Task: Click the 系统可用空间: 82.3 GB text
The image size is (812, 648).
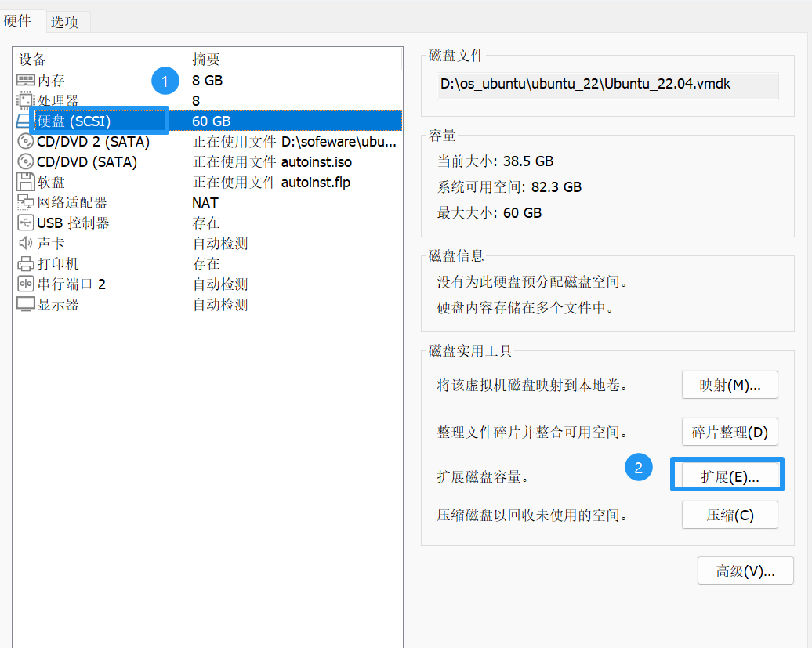Action: pos(509,186)
